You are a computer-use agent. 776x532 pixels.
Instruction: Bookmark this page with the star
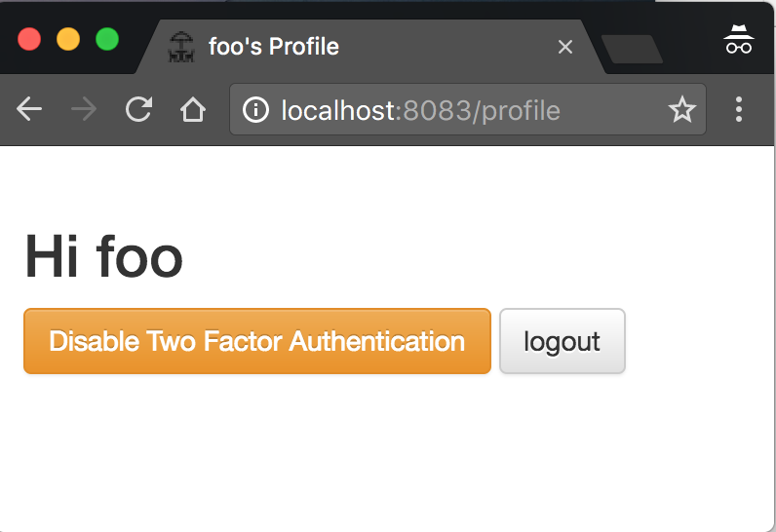[681, 110]
